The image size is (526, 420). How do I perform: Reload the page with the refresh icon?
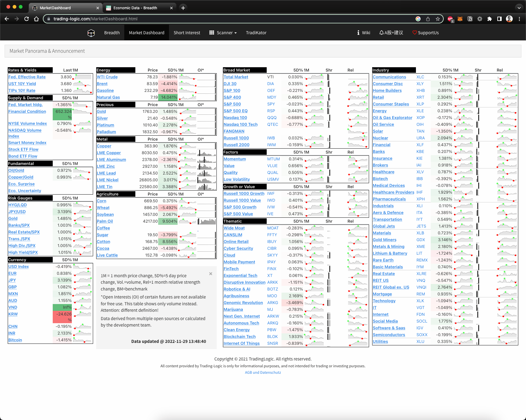click(x=27, y=19)
